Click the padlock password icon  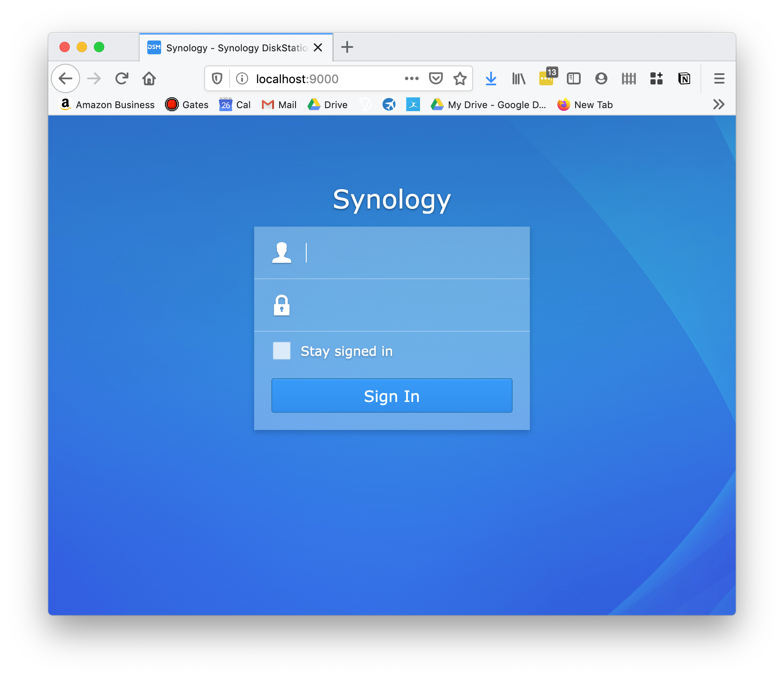(282, 305)
